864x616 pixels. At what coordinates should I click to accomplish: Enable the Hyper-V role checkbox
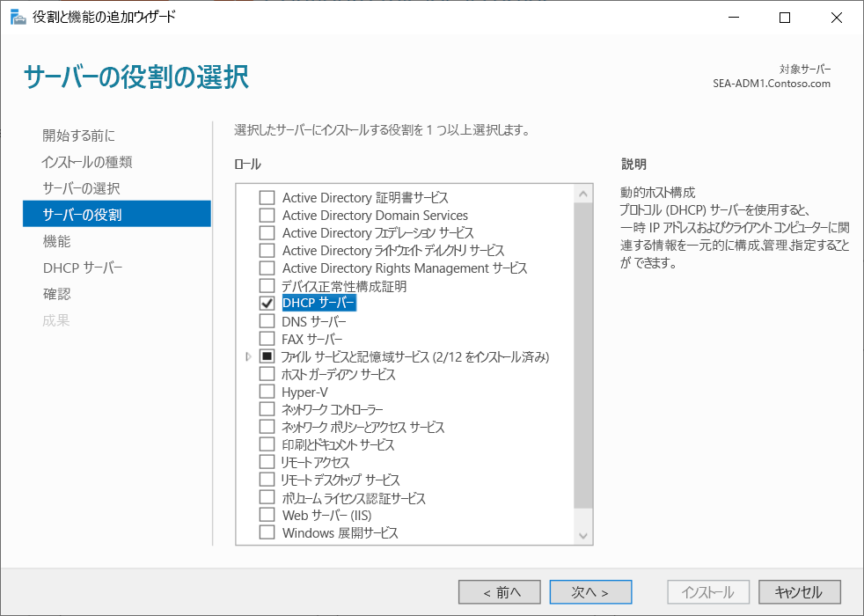(267, 392)
